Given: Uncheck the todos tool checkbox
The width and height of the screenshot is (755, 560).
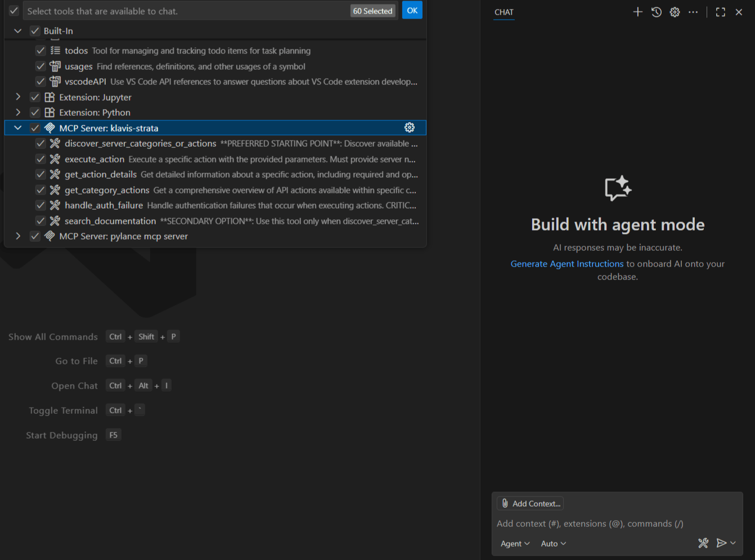Looking at the screenshot, I should coord(41,51).
